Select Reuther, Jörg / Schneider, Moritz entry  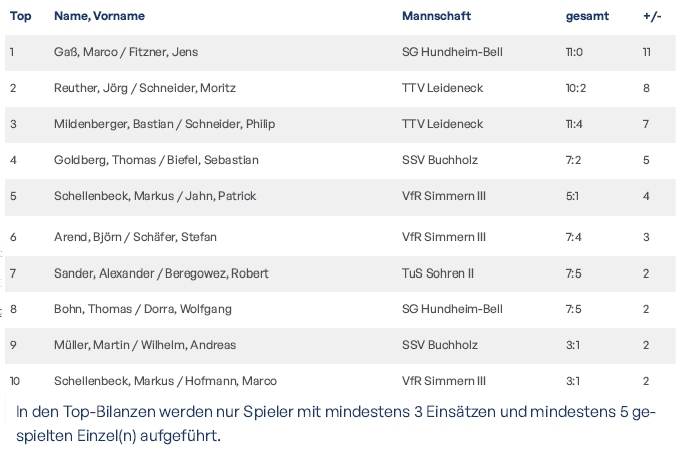[x=145, y=88]
